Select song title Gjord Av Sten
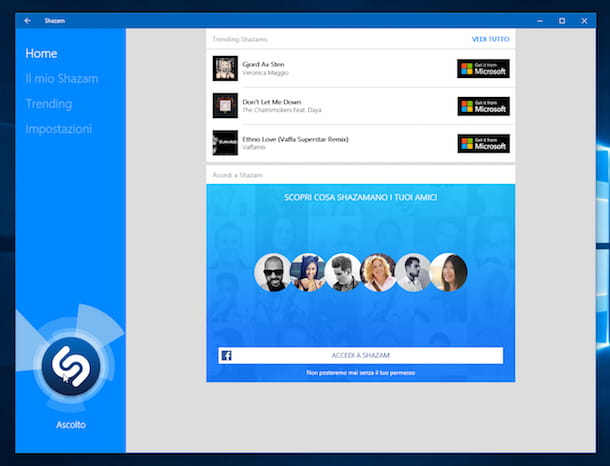610x466 pixels. (x=263, y=65)
